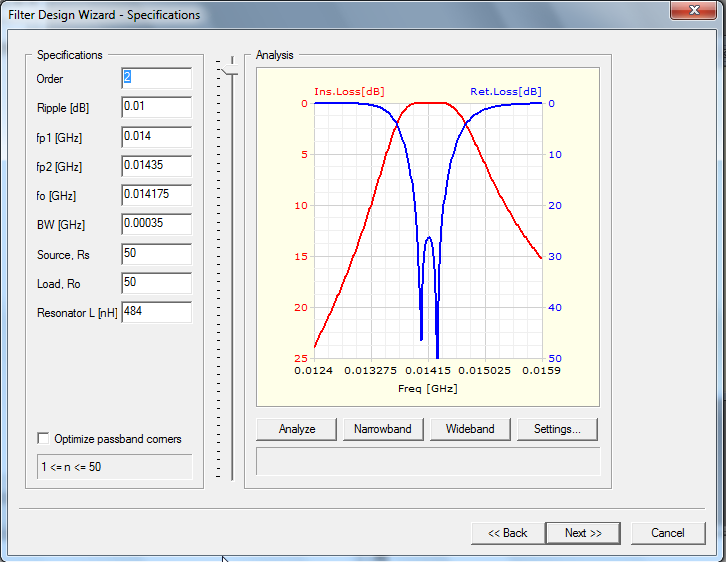Click the Load, Ro input field
The height and width of the screenshot is (562, 726).
[x=156, y=283]
